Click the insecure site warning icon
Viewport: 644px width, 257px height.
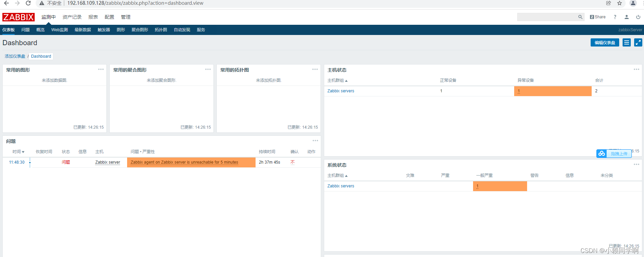click(41, 3)
